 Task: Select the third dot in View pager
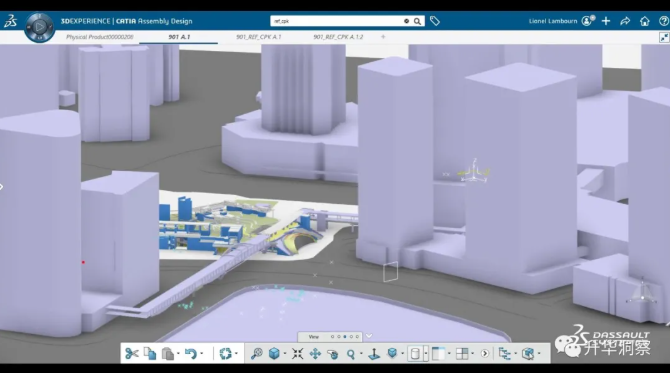click(345, 337)
